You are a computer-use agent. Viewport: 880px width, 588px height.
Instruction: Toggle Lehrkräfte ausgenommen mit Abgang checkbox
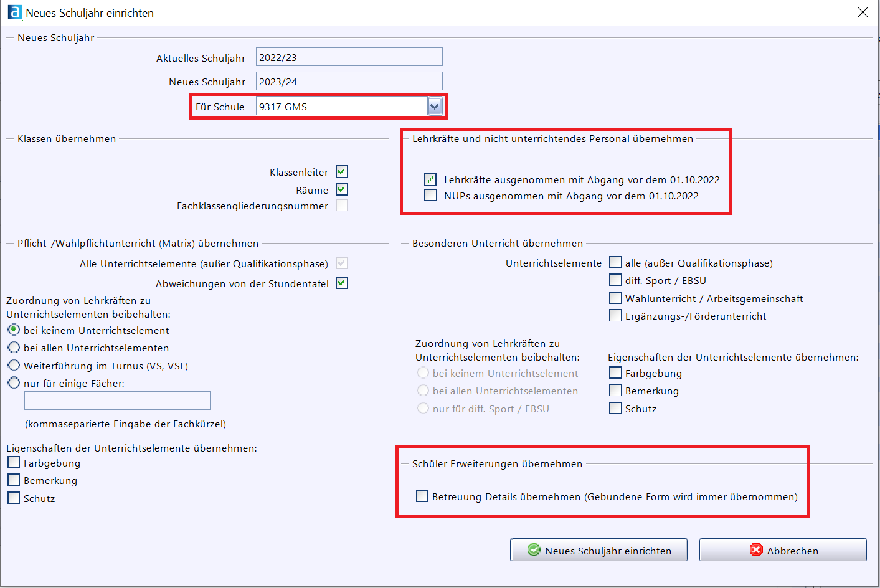tap(430, 179)
